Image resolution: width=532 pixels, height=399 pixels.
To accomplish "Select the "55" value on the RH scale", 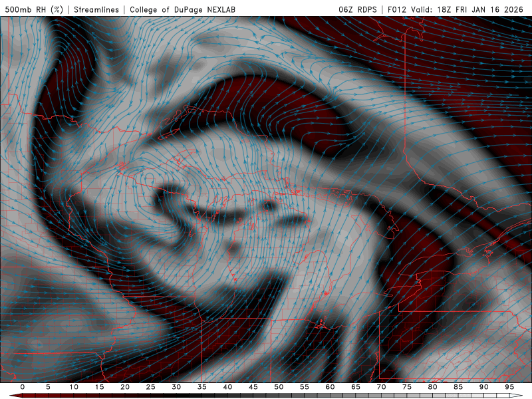I will point(305,387).
